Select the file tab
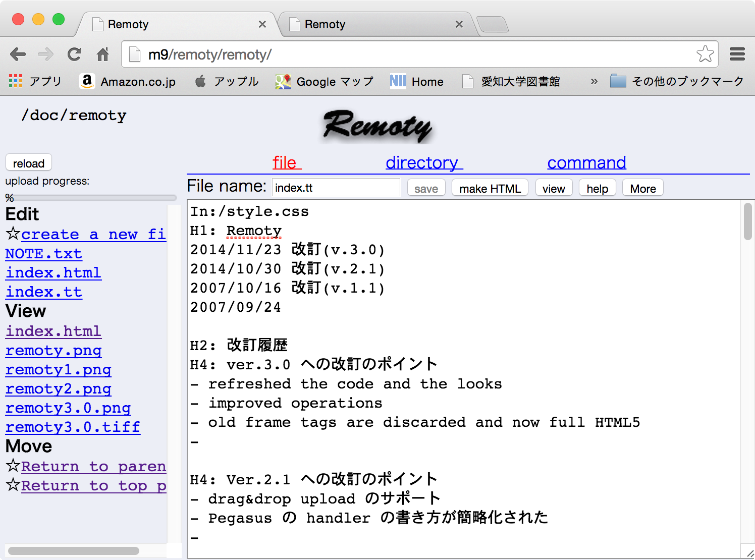755x560 pixels. coord(287,162)
